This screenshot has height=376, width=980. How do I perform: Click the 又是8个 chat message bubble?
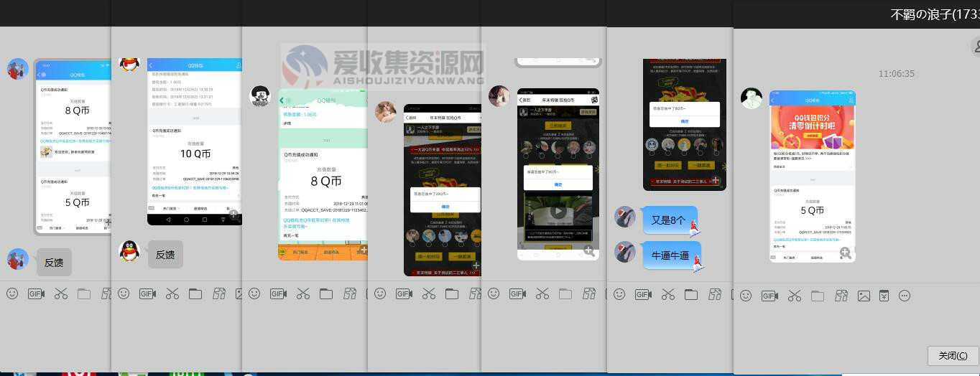[668, 220]
